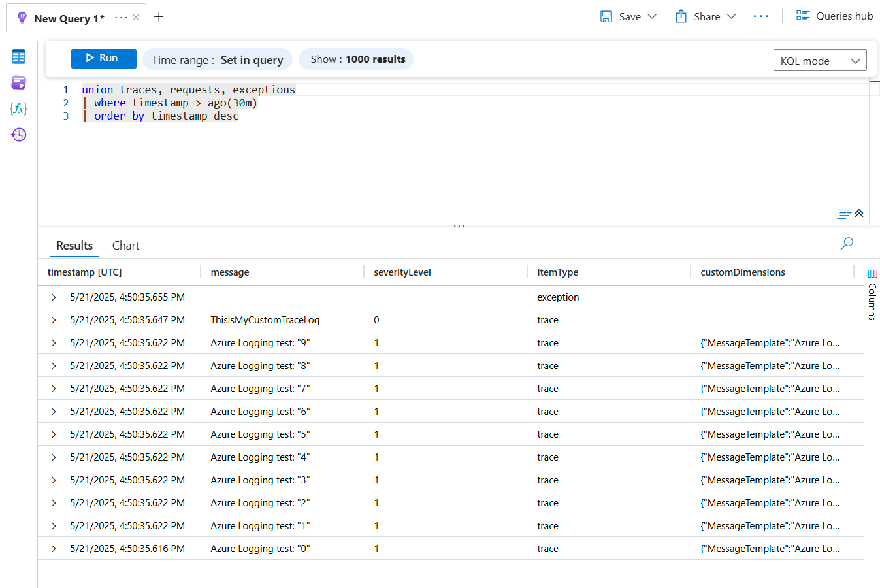Screen dimensions: 880x588
Task: Add a new query tab
Action: [159, 17]
